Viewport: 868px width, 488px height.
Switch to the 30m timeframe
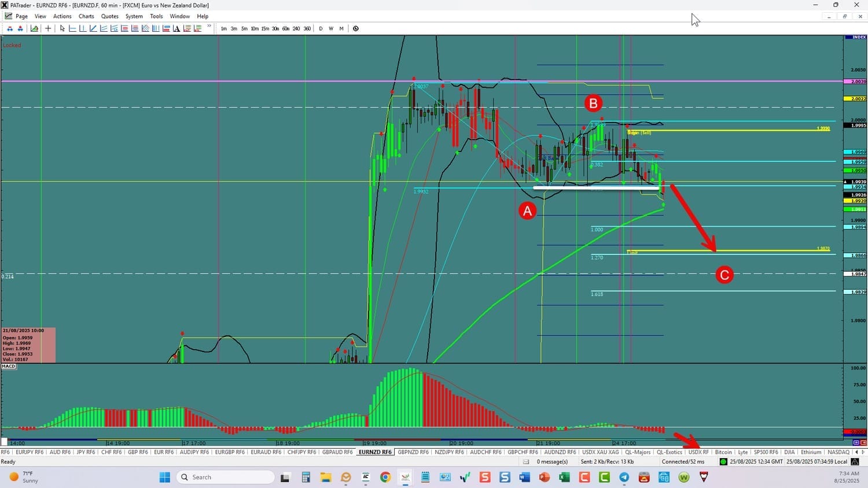pyautogui.click(x=275, y=28)
